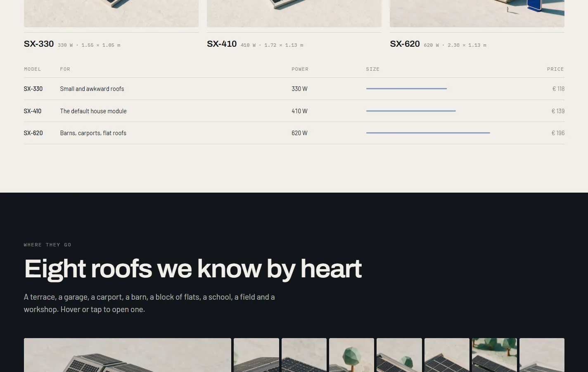Open the large expanded roof gallery panel

tap(128, 355)
